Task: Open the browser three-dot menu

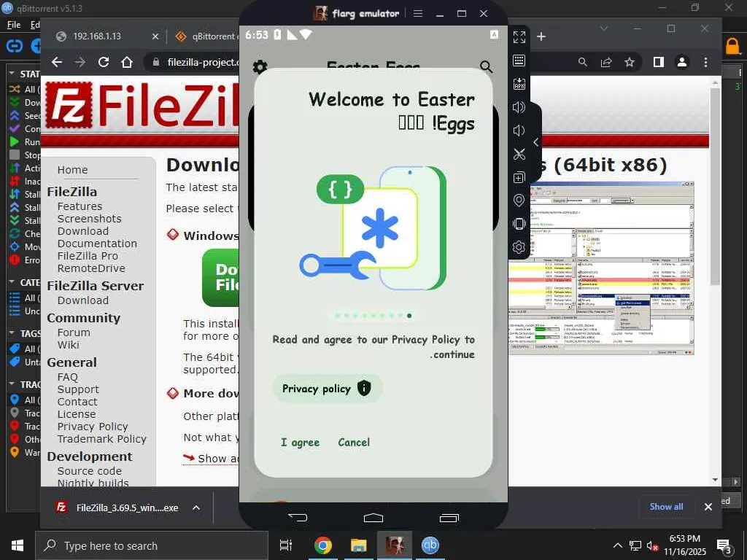Action: click(705, 62)
